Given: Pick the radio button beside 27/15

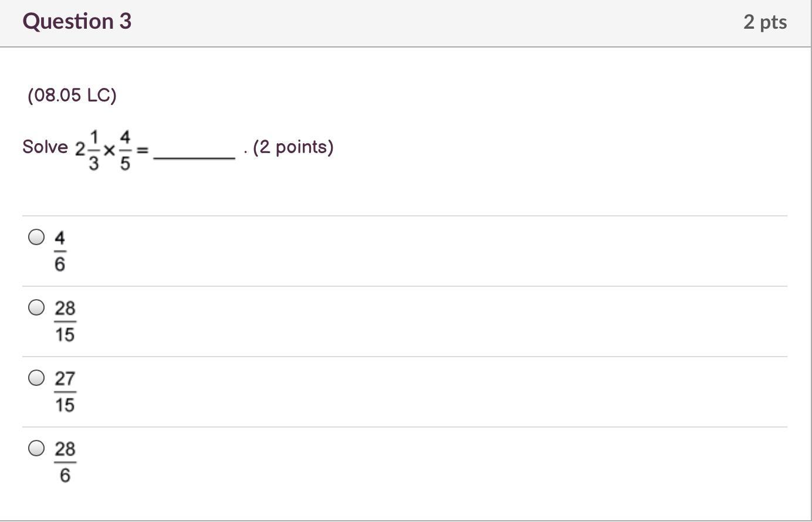Looking at the screenshot, I should tap(36, 378).
